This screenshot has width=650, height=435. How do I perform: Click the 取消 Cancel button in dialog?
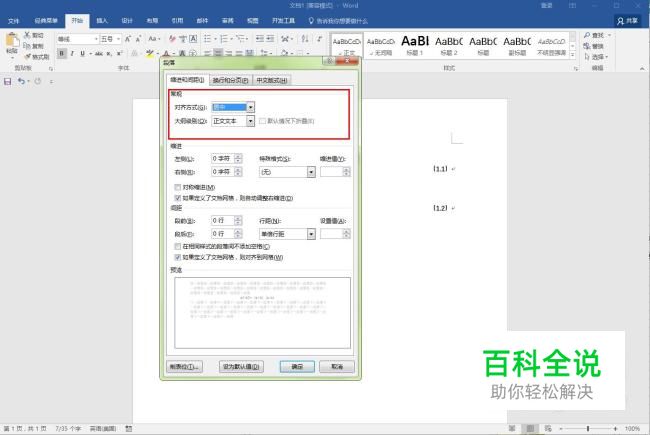[337, 367]
